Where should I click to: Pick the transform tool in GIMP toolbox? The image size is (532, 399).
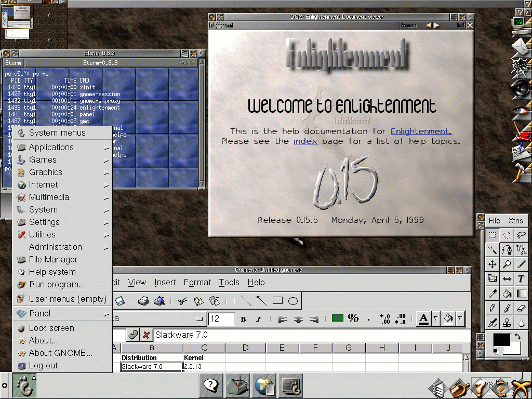point(493,278)
